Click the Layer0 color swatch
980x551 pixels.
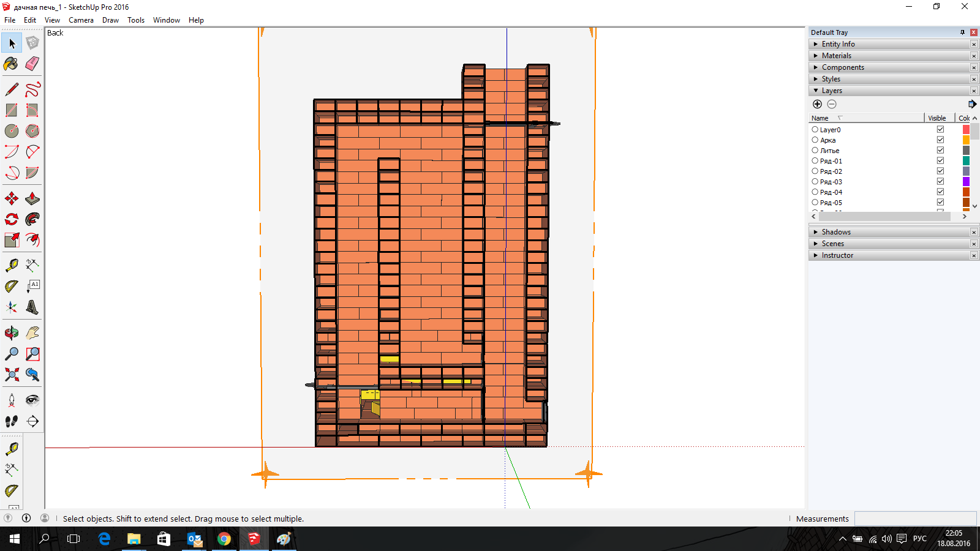tap(966, 130)
